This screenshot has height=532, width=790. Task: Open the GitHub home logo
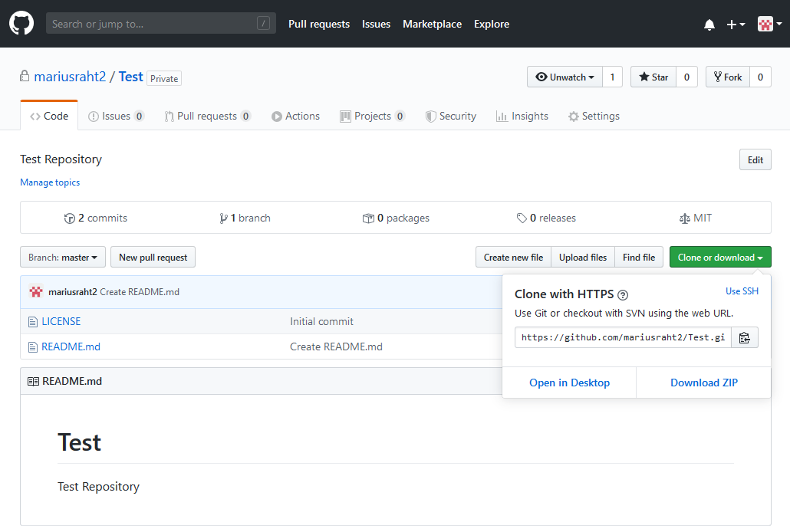21,24
